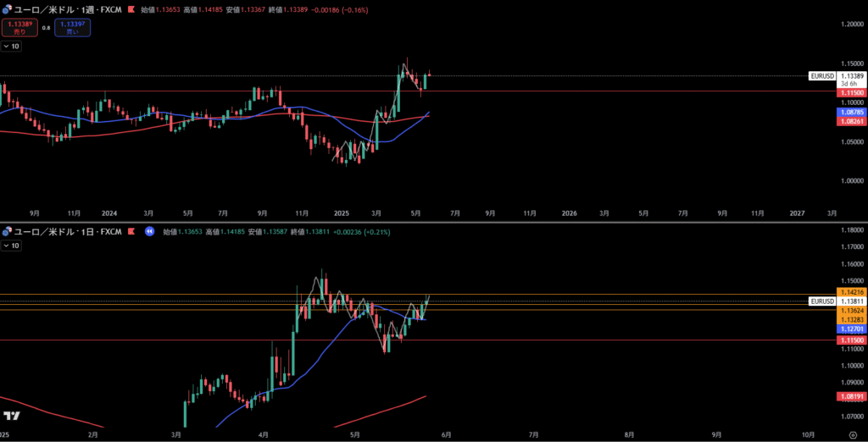Click the 1.13811 current price label on daily axis

[x=850, y=301]
